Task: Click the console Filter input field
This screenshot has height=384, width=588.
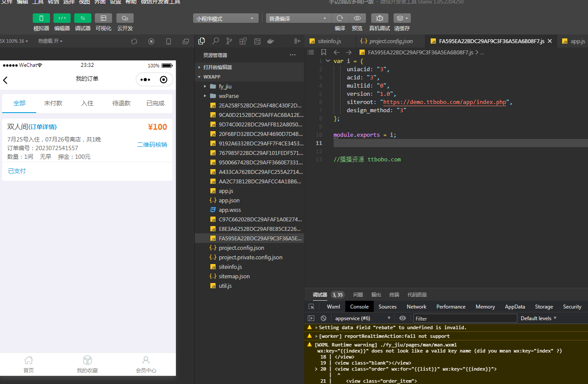Action: 465,318
